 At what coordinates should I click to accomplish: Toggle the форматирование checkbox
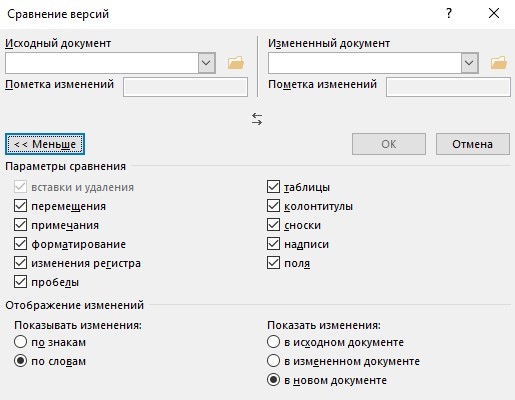pos(20,244)
